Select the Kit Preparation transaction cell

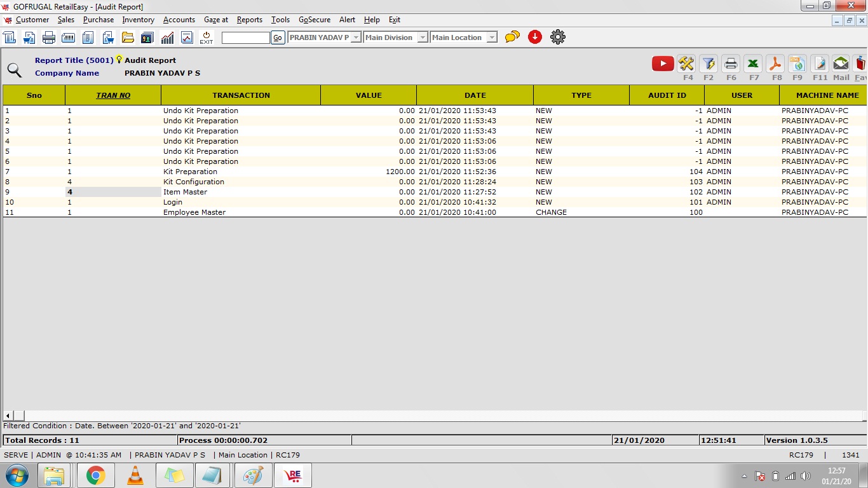pos(241,172)
